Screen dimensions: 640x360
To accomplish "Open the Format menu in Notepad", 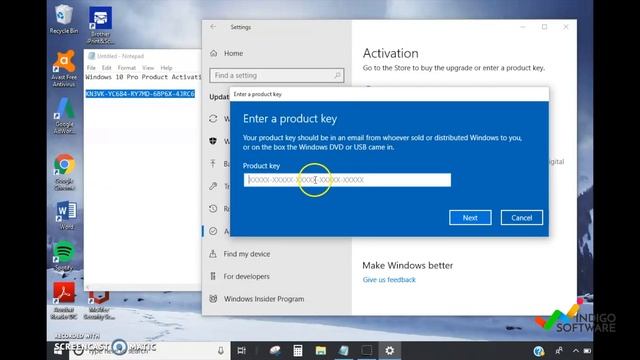I will [x=127, y=68].
